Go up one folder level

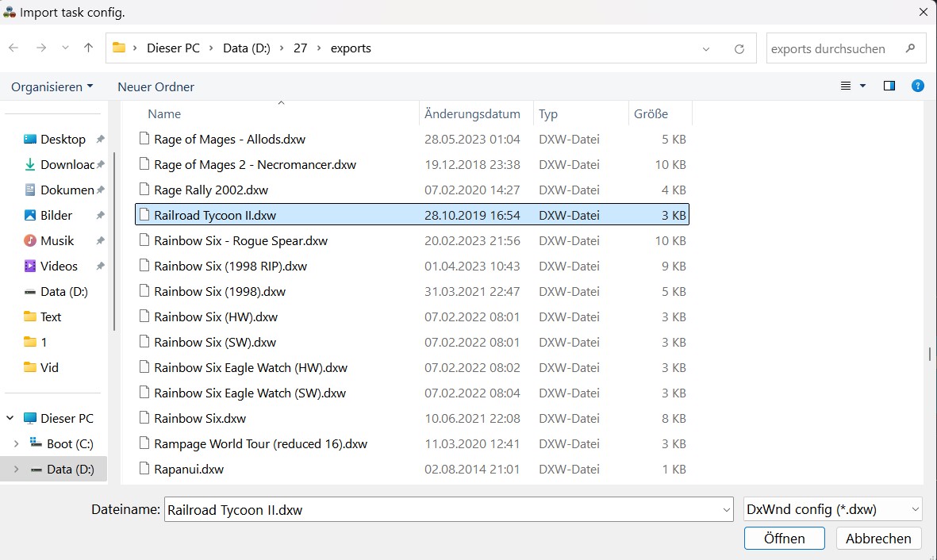[88, 48]
